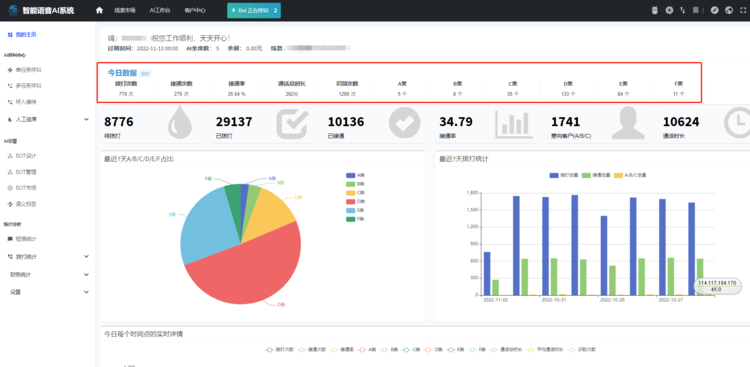Click the 114.117.184.170 floating badge
750x367 pixels.
[x=717, y=287]
